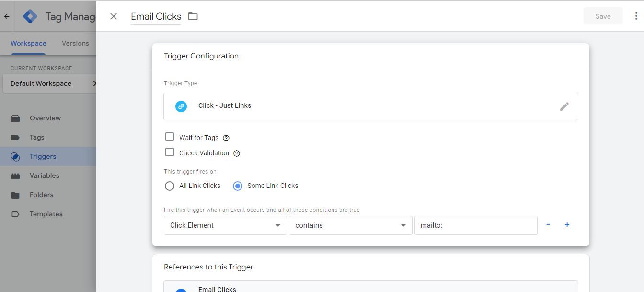Enable the Wait for Tags checkbox
Screen dimensions: 644x292
point(170,137)
